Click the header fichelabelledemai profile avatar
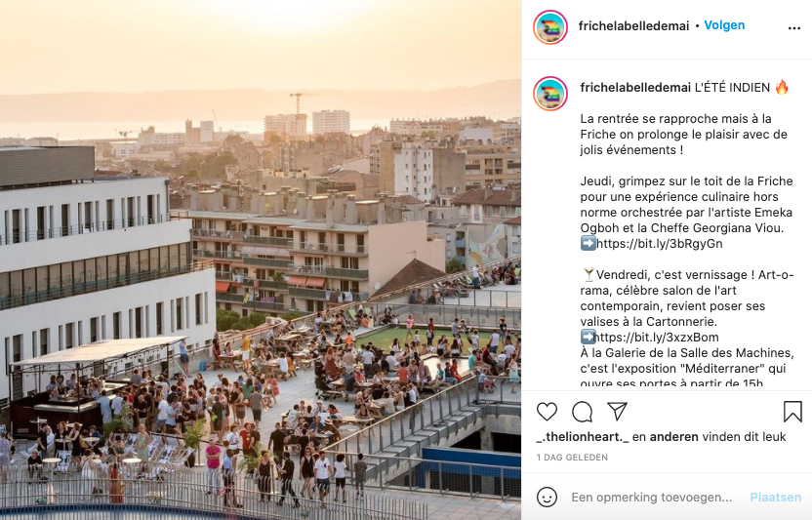The image size is (812, 520). coord(550,27)
